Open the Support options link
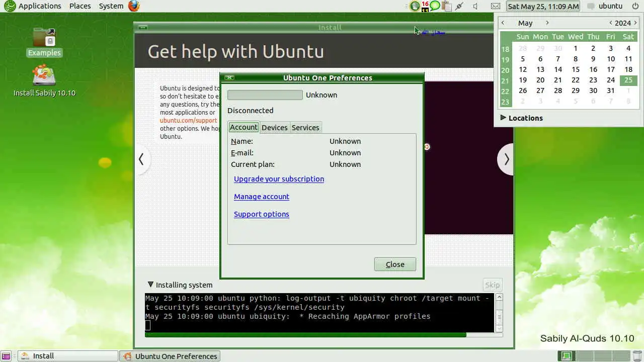The height and width of the screenshot is (362, 644). 262,214
